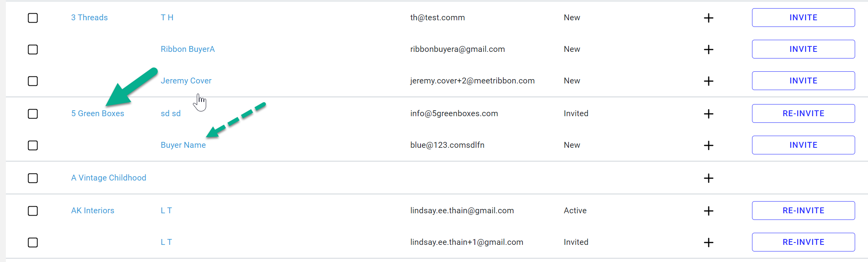Open the Jeremy Cover buyer link

click(x=186, y=81)
